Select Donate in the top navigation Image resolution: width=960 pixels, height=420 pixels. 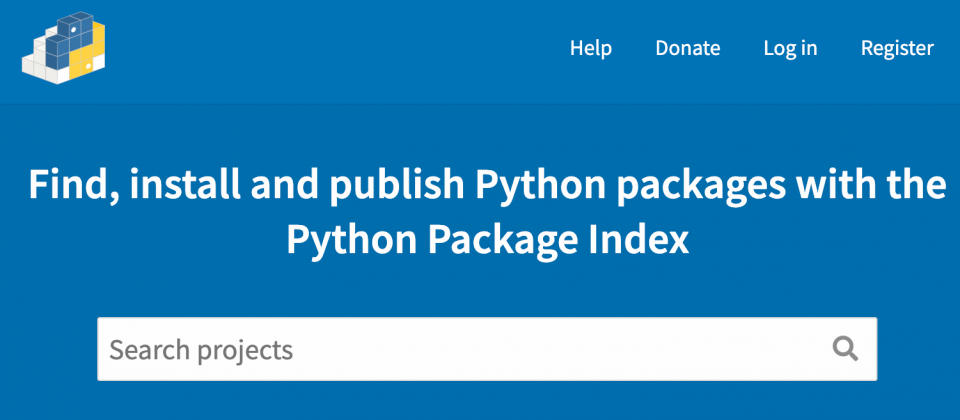point(687,48)
